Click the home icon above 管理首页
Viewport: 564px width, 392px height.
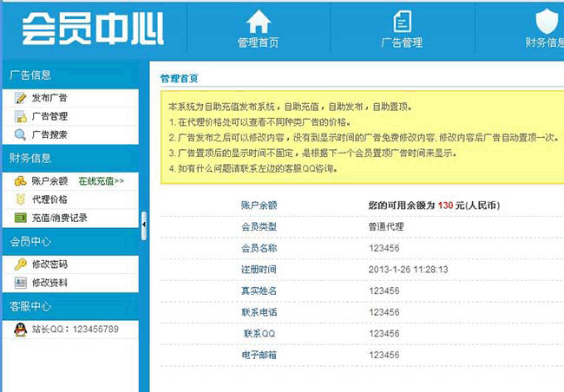pos(259,22)
